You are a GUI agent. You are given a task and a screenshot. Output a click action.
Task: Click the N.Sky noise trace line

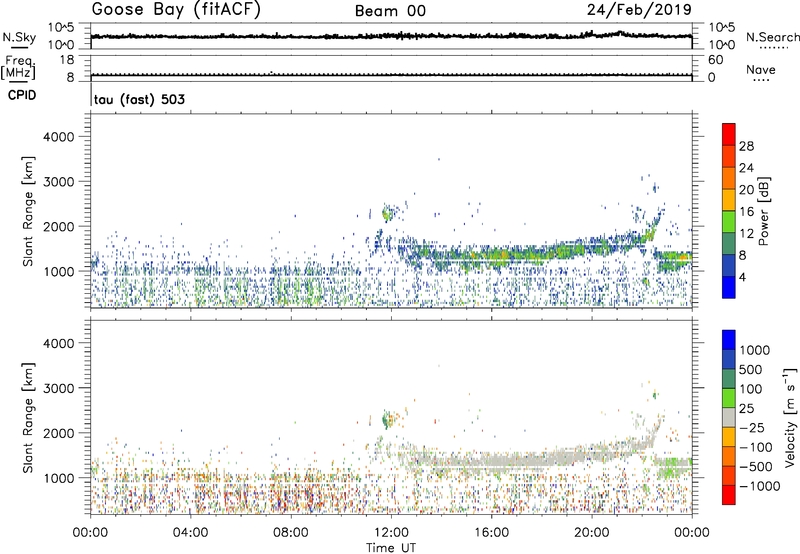coord(391,36)
